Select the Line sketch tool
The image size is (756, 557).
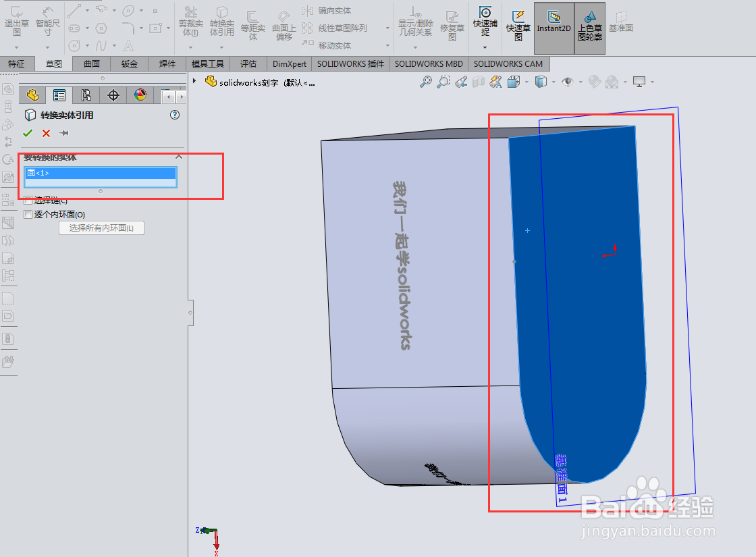(x=74, y=10)
